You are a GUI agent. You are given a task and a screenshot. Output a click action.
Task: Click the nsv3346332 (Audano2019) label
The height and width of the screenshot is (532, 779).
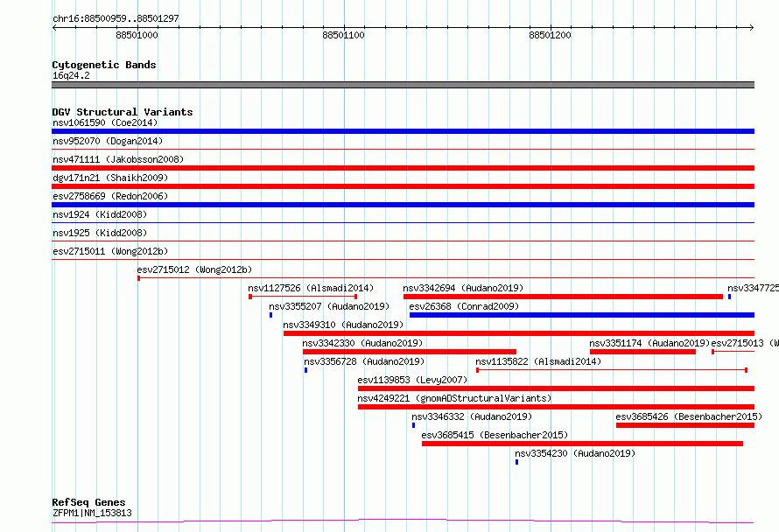(x=472, y=416)
